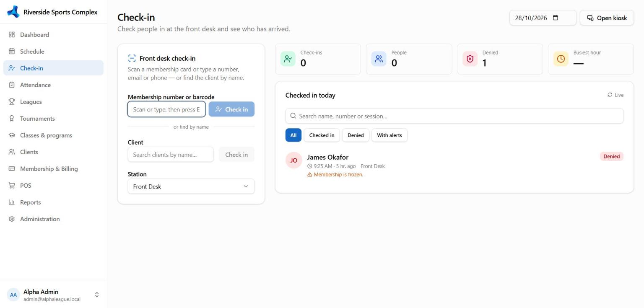
Task: Click the Riverside Sports Complex logo
Action: [13, 12]
